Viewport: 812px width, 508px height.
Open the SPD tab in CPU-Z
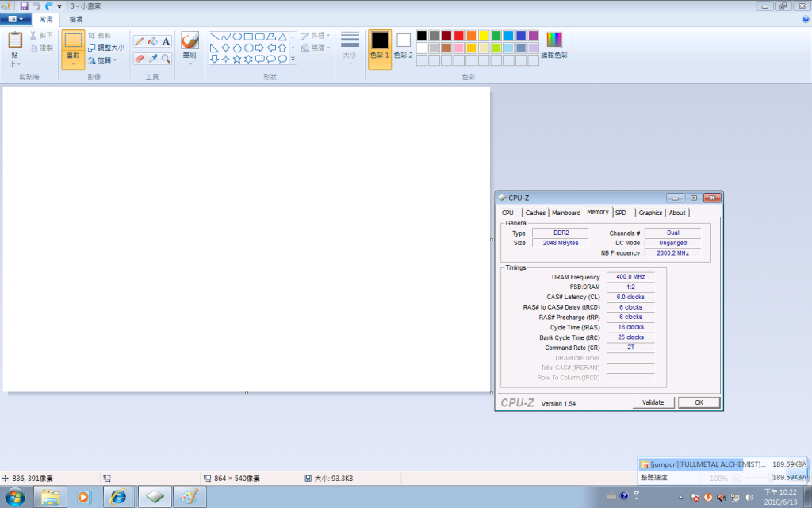pos(620,213)
